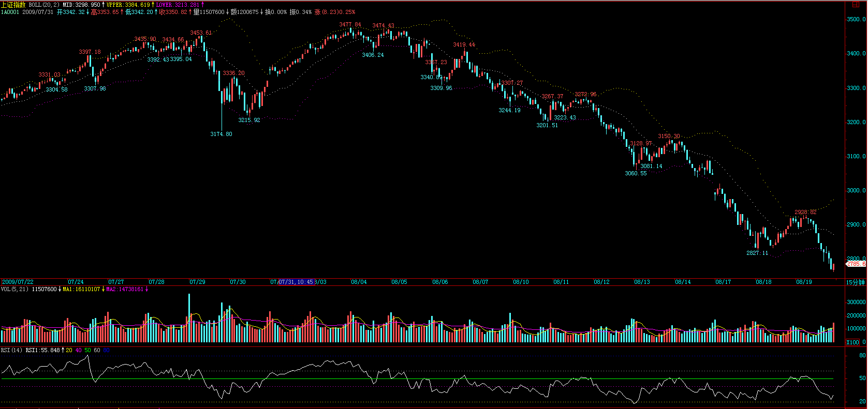Click the 上证指数 index name label
This screenshot has width=868, height=409.
(x=13, y=5)
